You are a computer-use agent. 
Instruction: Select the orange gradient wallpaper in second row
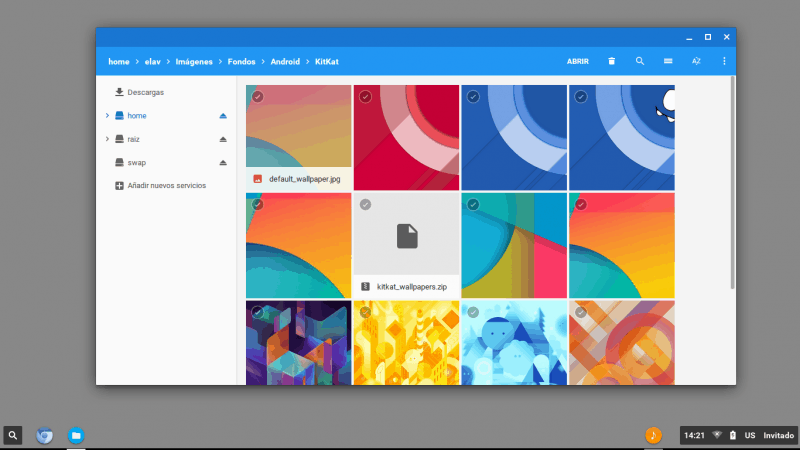[x=298, y=245]
